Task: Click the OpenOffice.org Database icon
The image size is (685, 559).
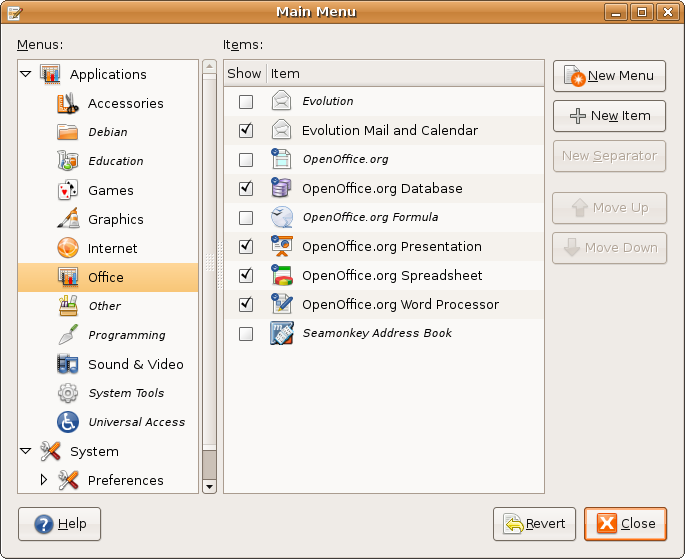Action: point(281,188)
